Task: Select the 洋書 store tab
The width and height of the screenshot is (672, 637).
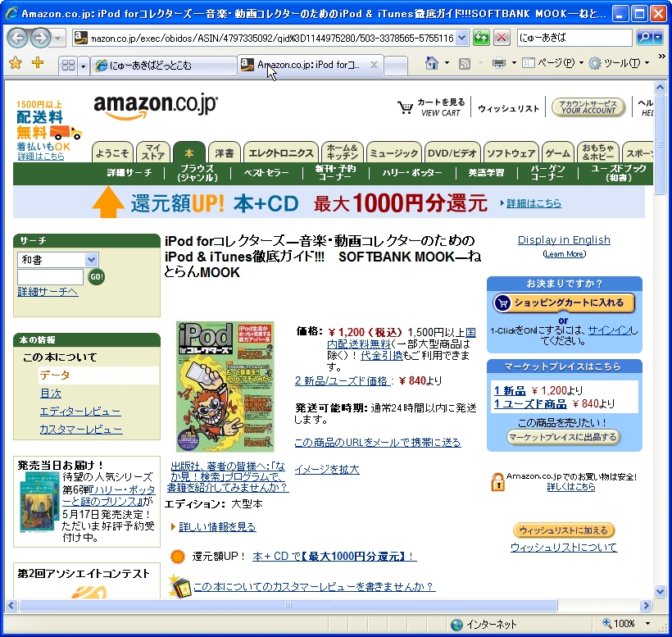Action: click(x=225, y=152)
